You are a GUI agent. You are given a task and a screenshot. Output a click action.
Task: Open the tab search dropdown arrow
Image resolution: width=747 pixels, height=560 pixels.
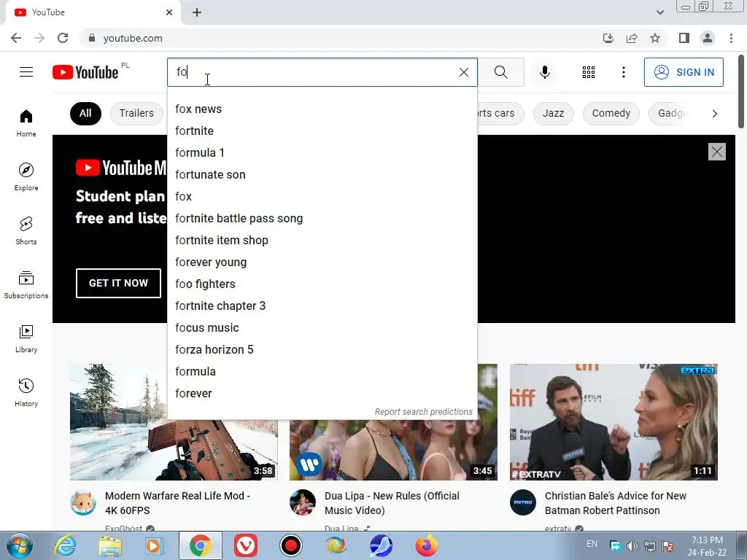coord(659,12)
